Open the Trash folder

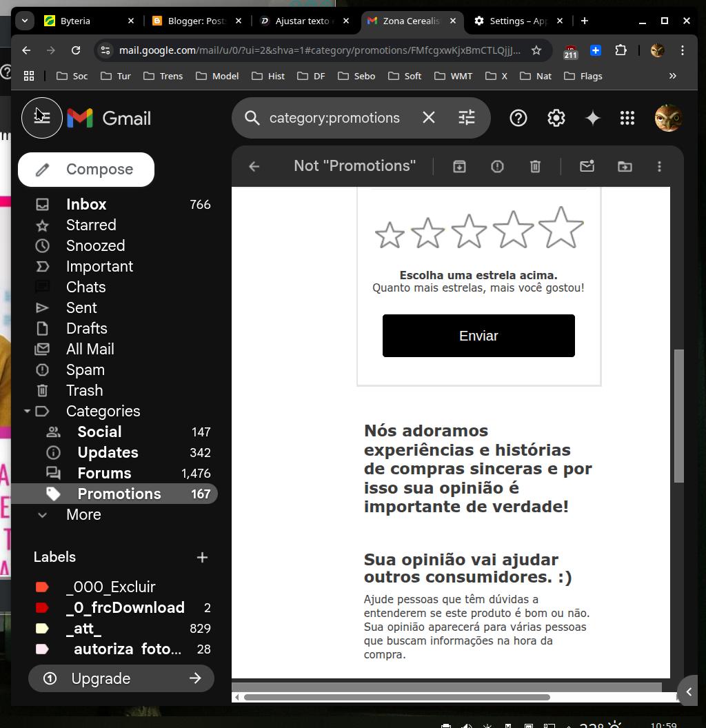[114, 390]
